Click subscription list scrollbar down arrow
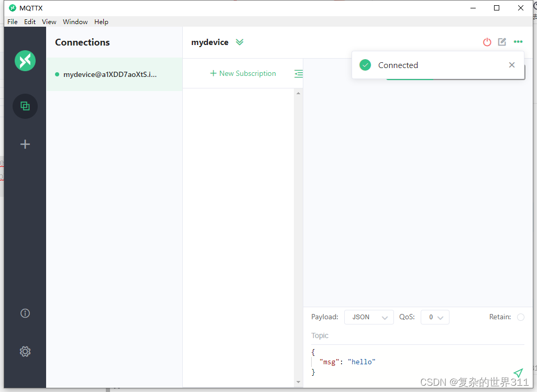This screenshot has height=392, width=537. (298, 382)
